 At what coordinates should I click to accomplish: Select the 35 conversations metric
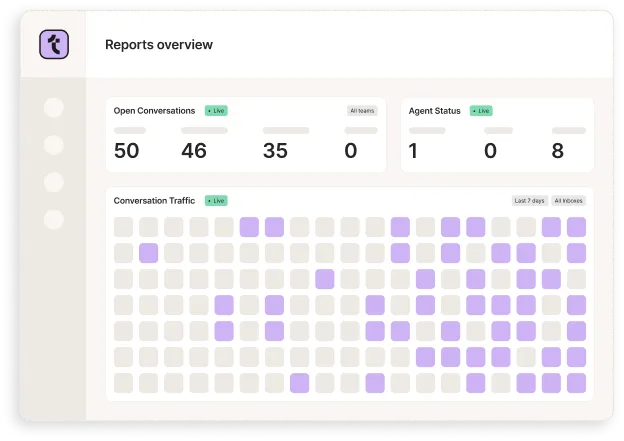pyautogui.click(x=275, y=151)
